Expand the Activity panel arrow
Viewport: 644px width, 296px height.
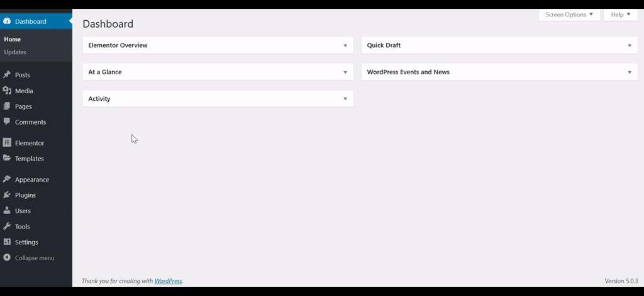click(x=345, y=99)
